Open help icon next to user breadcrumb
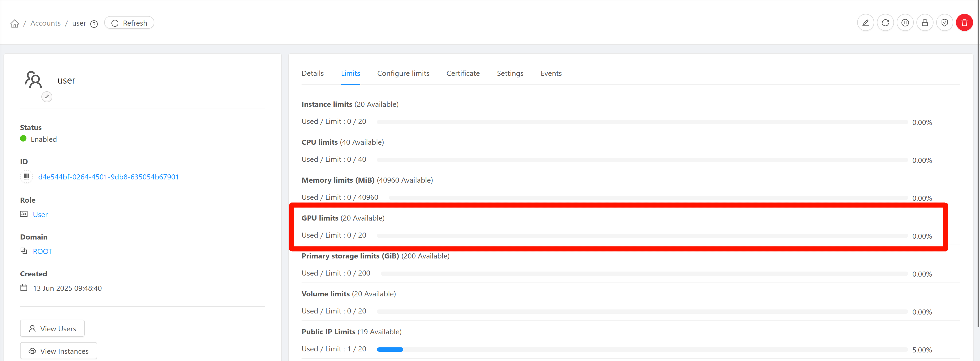This screenshot has width=980, height=361. 94,24
